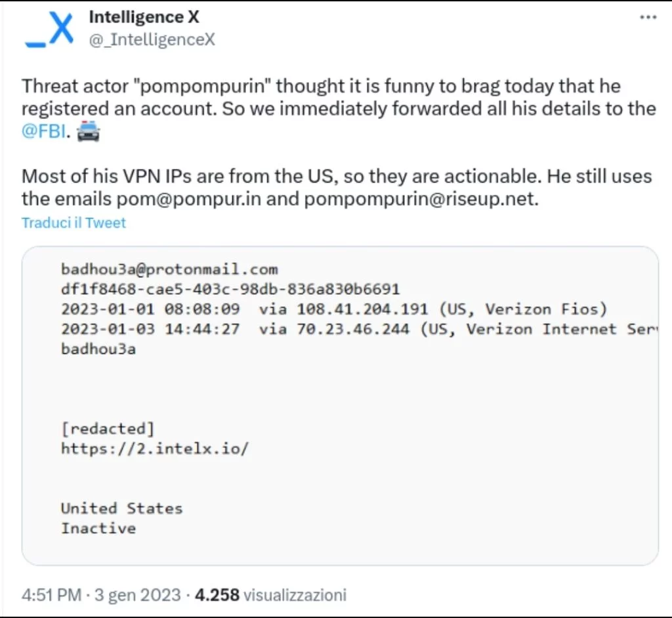Click the "United States" line in the attachment
Image resolution: width=672 pixels, height=618 pixels.
[121, 508]
